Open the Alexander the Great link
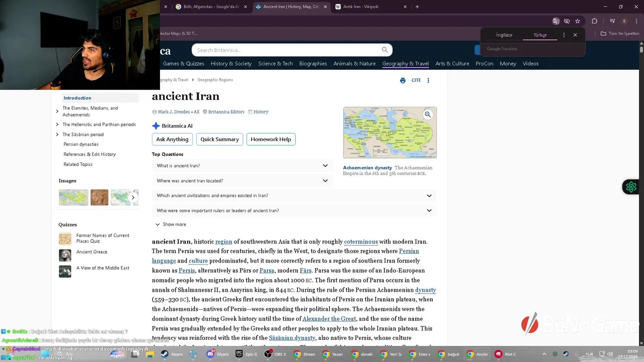The image size is (644, 362). pos(329,319)
